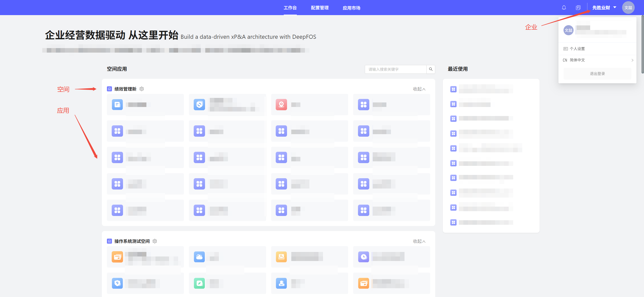Screen dimensions: 644x297
Task: Open the orange wallet app icon in the second test-space row
Action: point(364,283)
